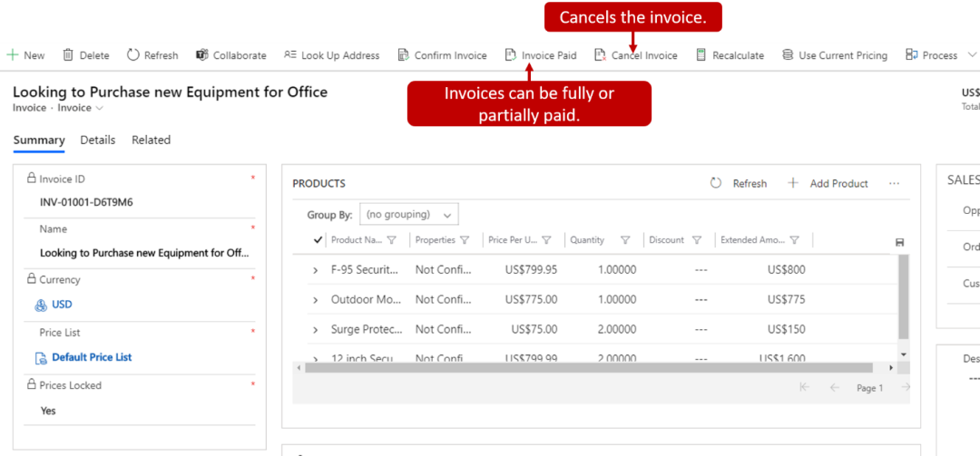Click the Invoice ID field value

[87, 202]
